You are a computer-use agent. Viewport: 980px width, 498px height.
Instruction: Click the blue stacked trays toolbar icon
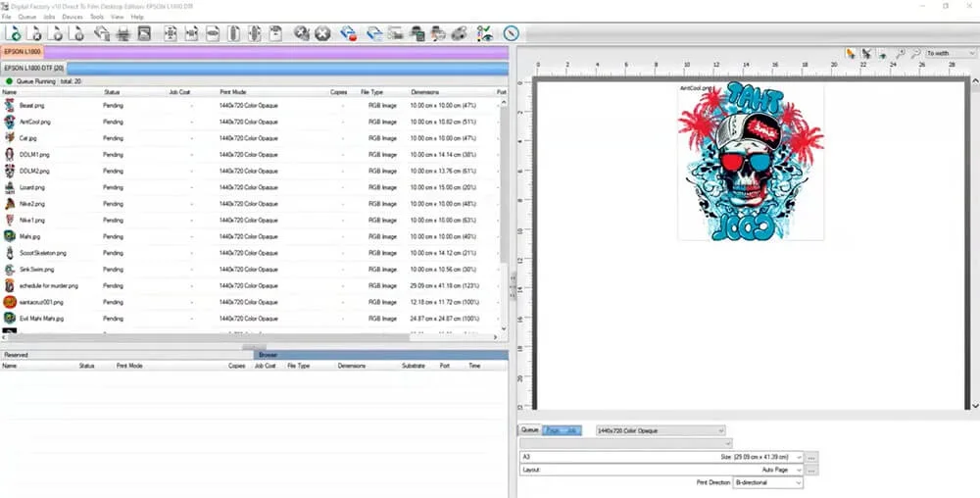click(374, 33)
